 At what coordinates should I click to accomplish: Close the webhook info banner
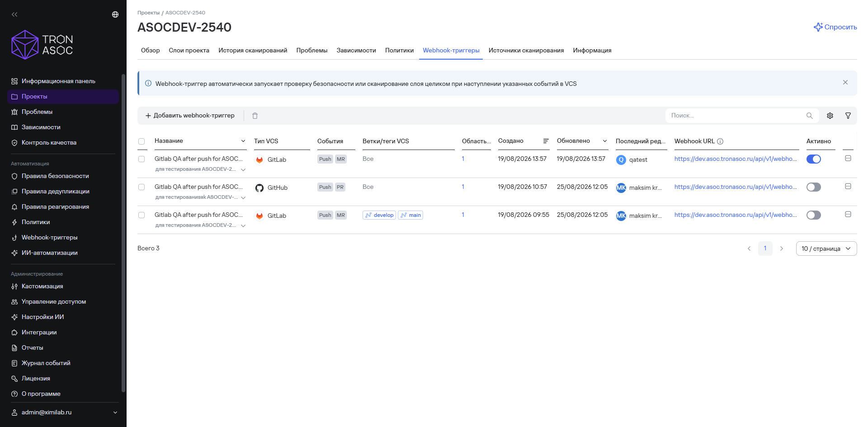point(845,82)
